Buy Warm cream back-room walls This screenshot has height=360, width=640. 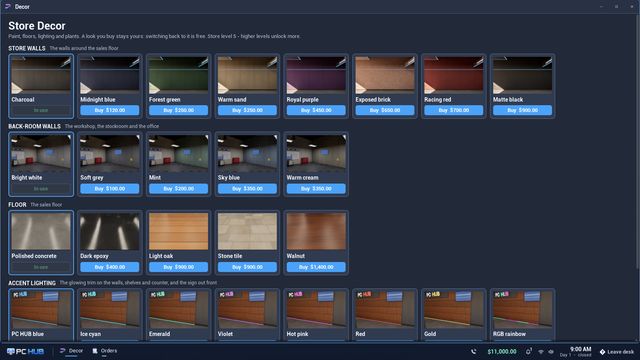click(316, 189)
